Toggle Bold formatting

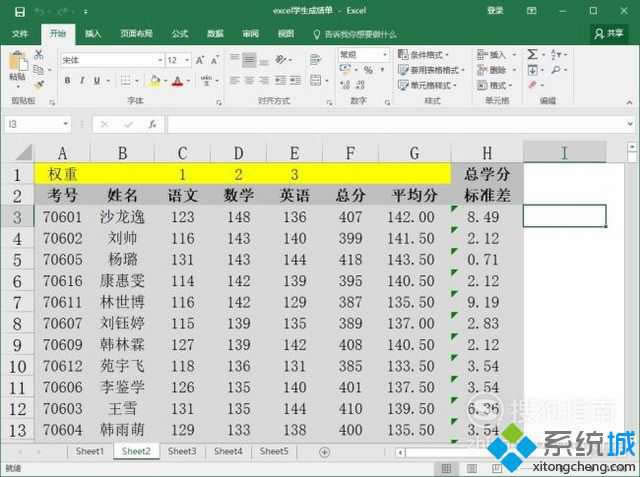[x=67, y=81]
